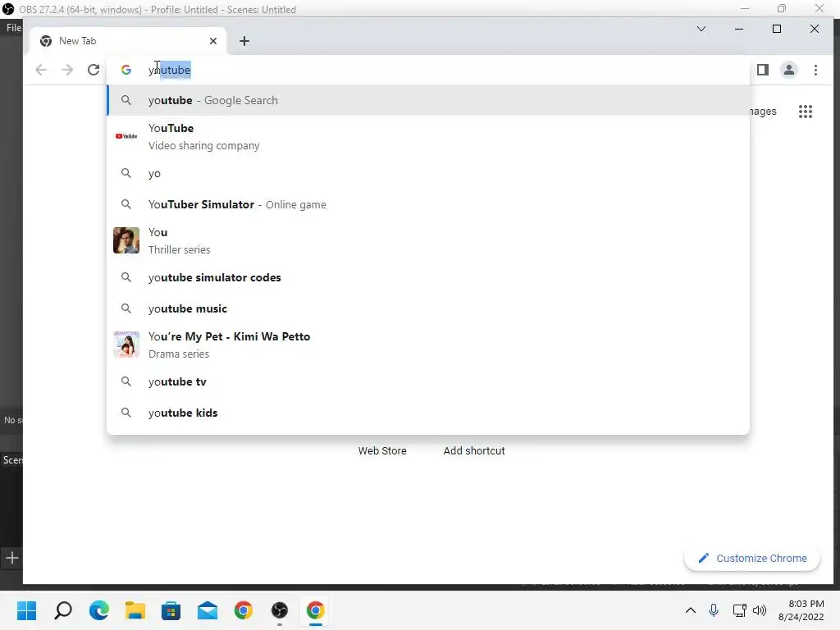Choose the 'yo' search suggestion
This screenshot has width=840, height=630.
tap(428, 174)
